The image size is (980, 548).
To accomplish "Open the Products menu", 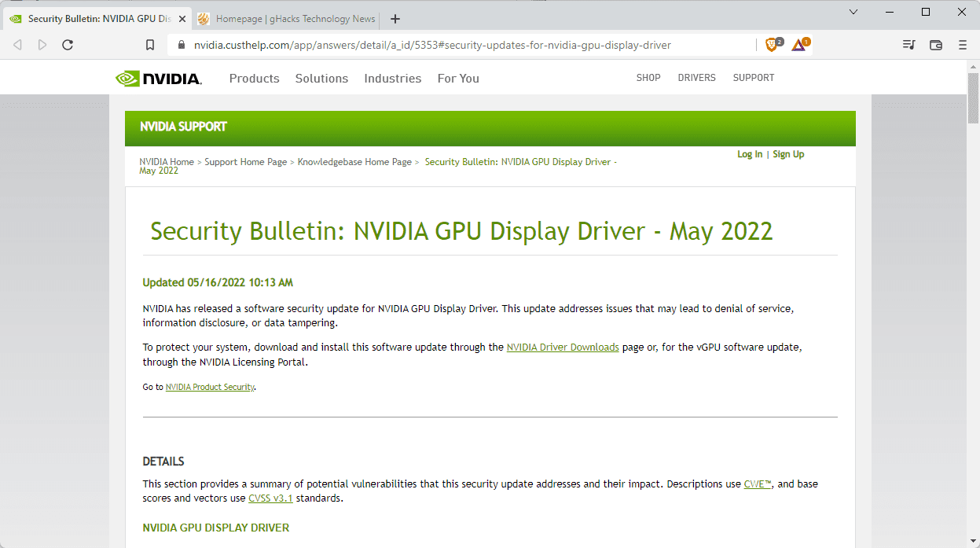I will click(x=254, y=78).
